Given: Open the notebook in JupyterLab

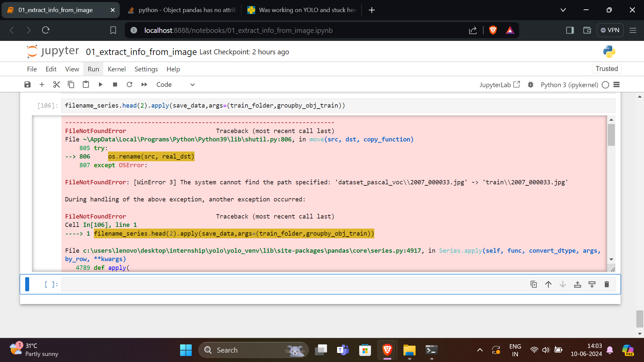Looking at the screenshot, I should 499,85.
